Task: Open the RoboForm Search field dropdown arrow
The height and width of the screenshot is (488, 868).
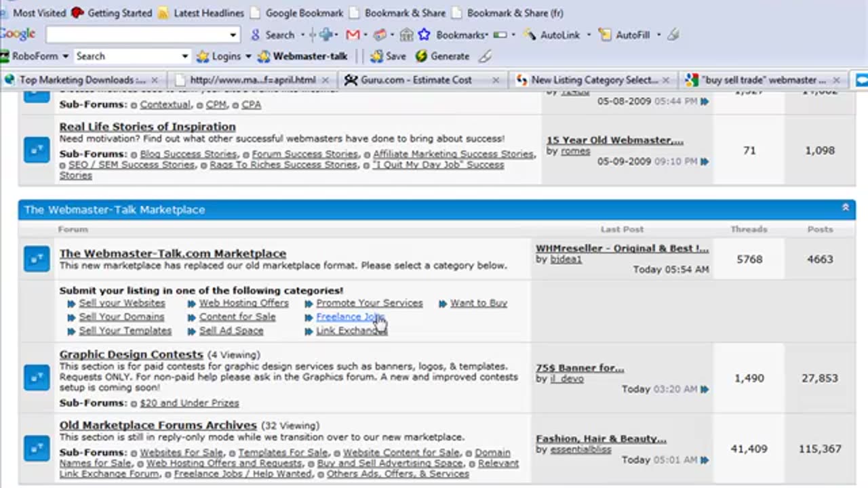Action: tap(184, 56)
